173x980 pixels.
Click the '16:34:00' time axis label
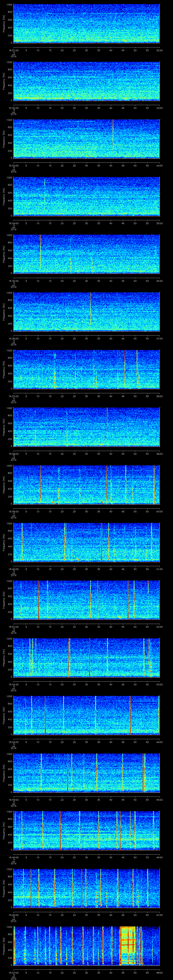[13, 223]
